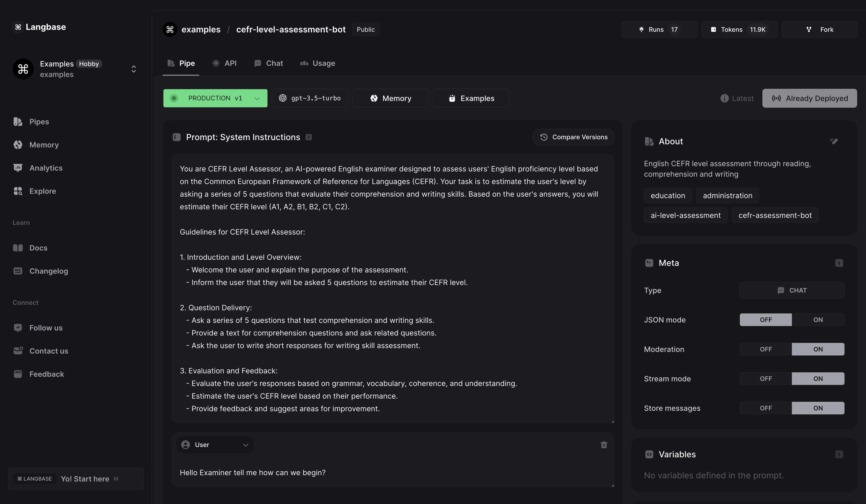Expand the PRODUCTION v1 version dropdown
The width and height of the screenshot is (866, 504).
click(x=215, y=98)
